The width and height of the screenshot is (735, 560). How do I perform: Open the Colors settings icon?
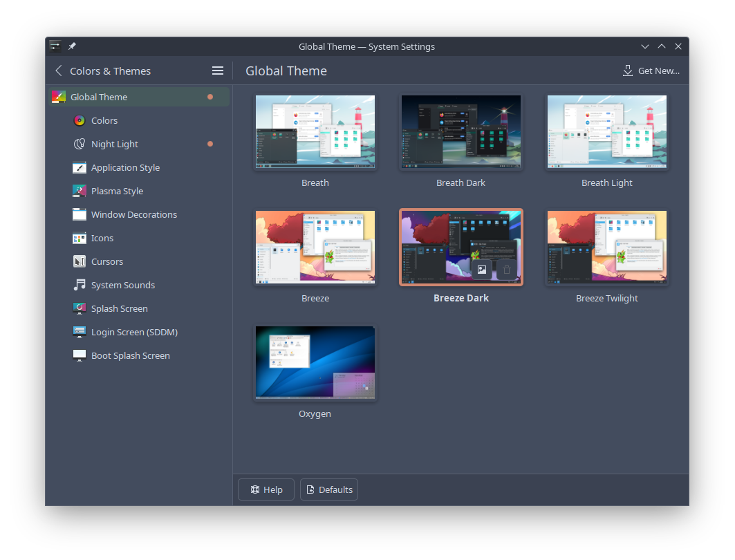(80, 120)
